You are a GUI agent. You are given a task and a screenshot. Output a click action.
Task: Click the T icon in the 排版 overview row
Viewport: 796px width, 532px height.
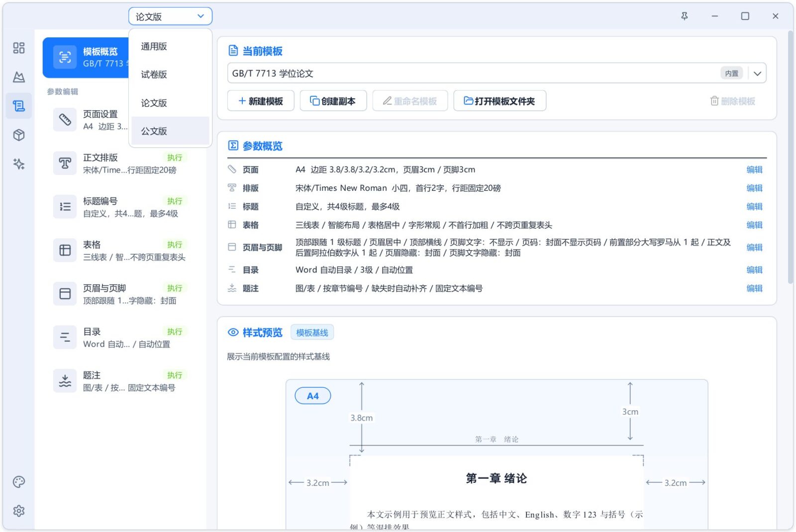pyautogui.click(x=232, y=187)
